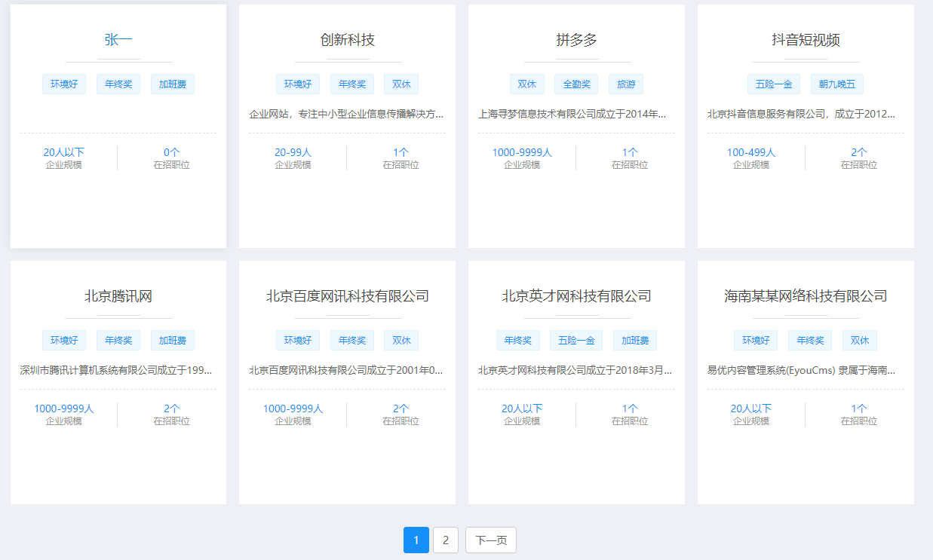Go to page 2 of the company list

[x=446, y=540]
